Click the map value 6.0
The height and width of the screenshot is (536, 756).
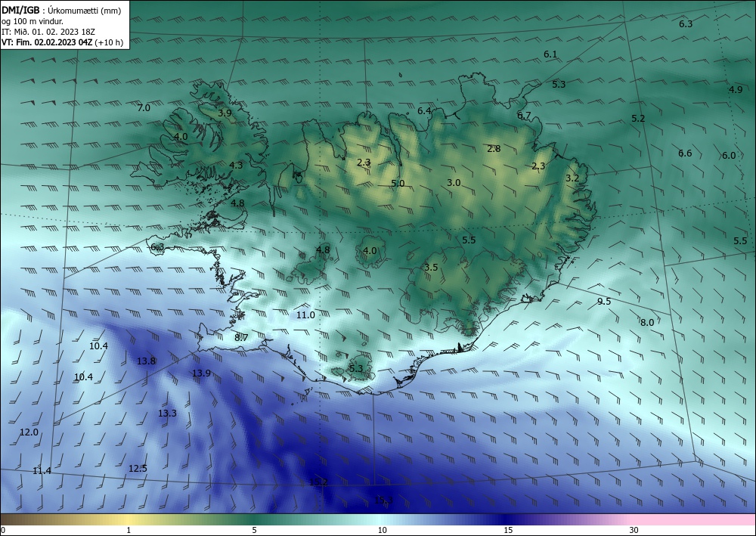click(x=729, y=155)
